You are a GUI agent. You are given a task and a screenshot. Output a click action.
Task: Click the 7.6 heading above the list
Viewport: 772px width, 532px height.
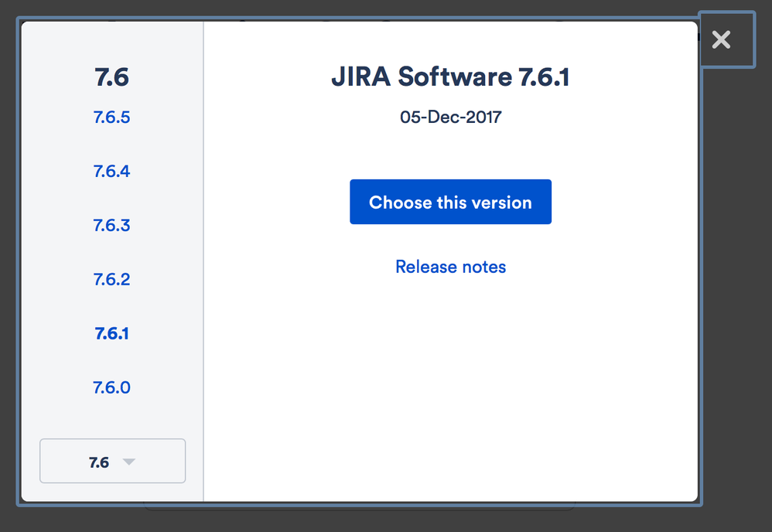point(111,77)
